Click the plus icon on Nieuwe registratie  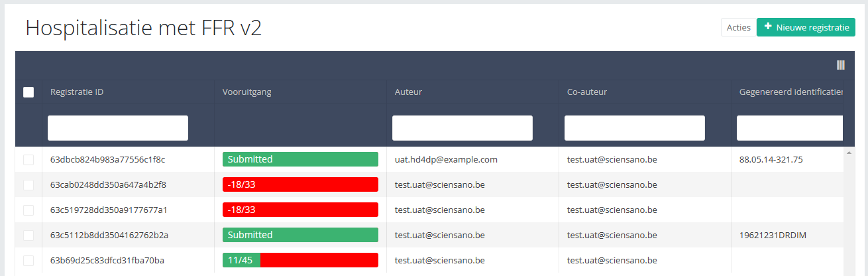(x=768, y=27)
